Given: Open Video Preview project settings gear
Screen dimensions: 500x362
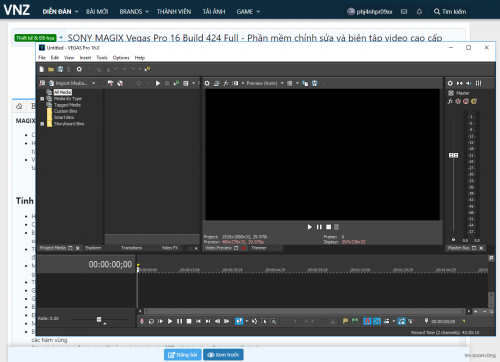Looking at the screenshot, I should (x=207, y=83).
